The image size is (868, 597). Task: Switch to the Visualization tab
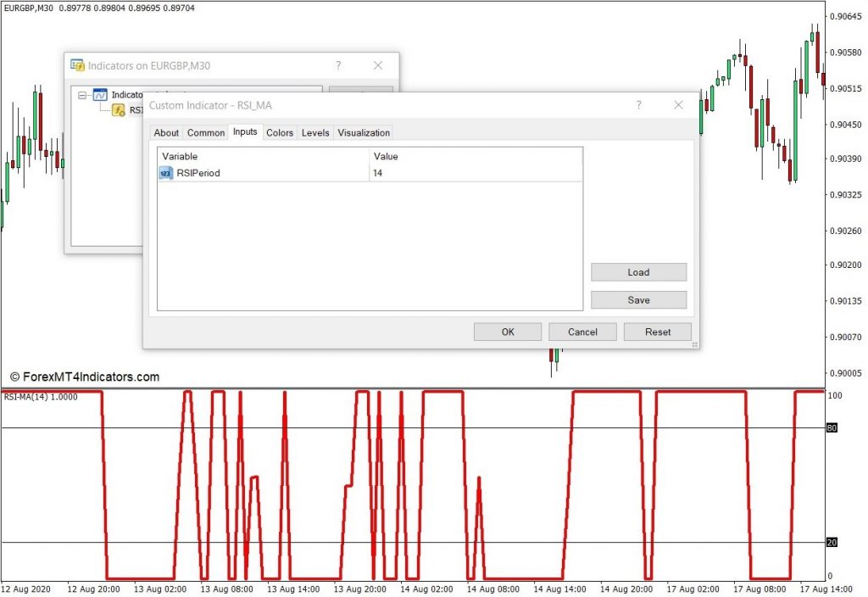pyautogui.click(x=364, y=133)
